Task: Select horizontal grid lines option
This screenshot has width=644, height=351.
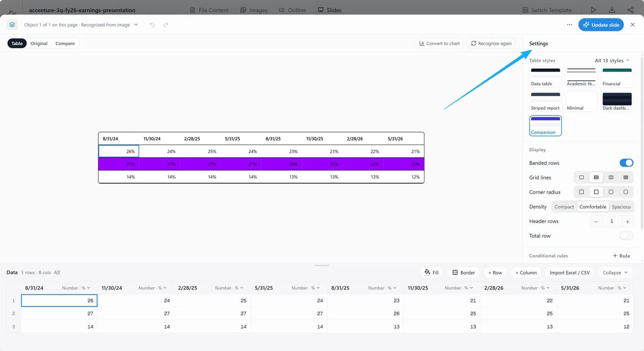Action: pyautogui.click(x=596, y=178)
